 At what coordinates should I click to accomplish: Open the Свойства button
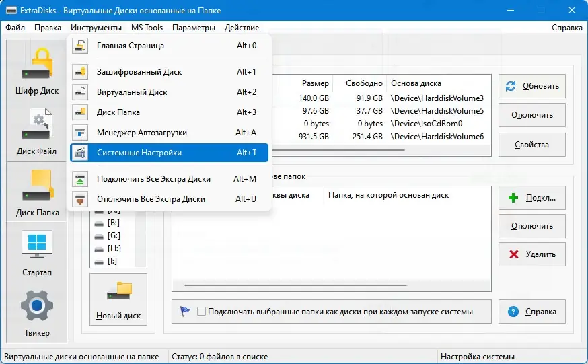click(532, 145)
